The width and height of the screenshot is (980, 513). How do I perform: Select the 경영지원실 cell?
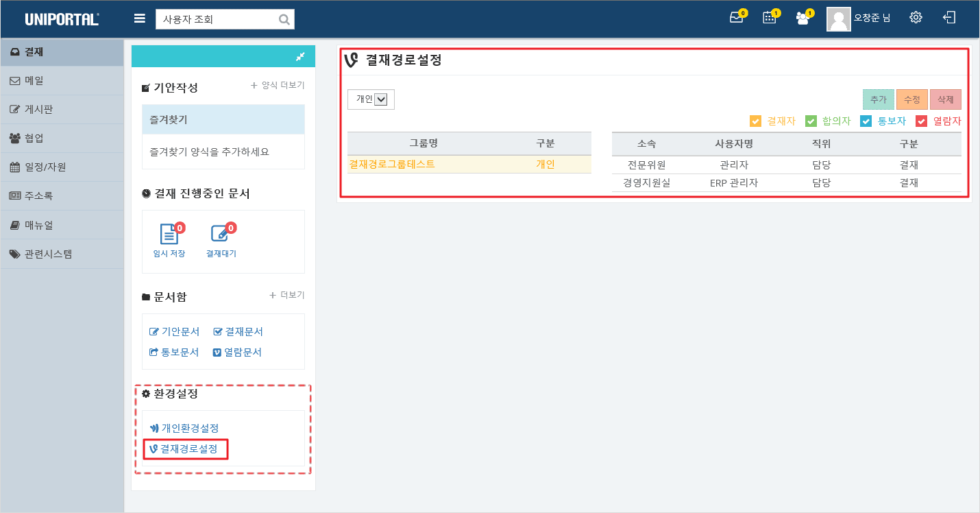646,182
